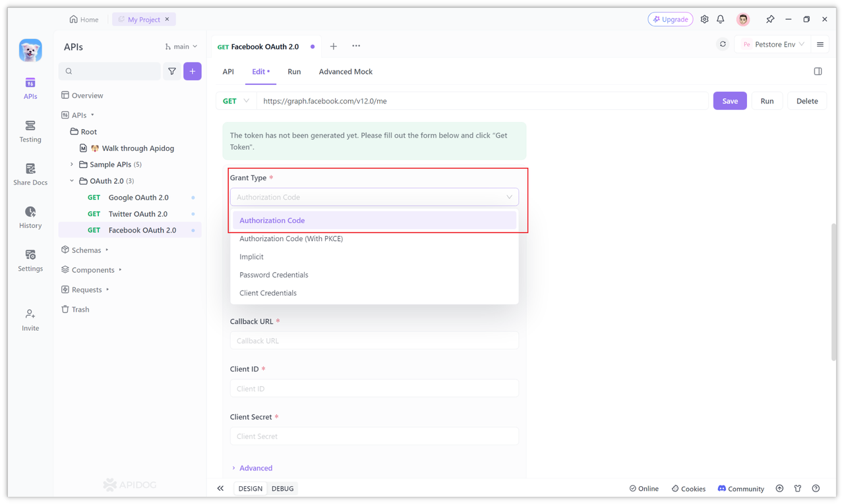844x504 pixels.
Task: Open Twitter OAuth 2.0 request
Action: click(x=130, y=213)
